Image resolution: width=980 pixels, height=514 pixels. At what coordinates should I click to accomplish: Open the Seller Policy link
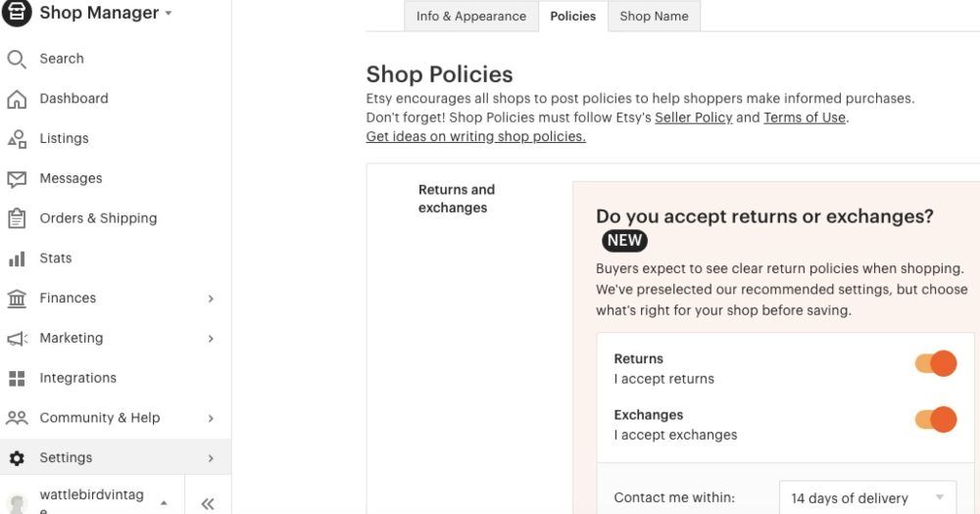(693, 117)
